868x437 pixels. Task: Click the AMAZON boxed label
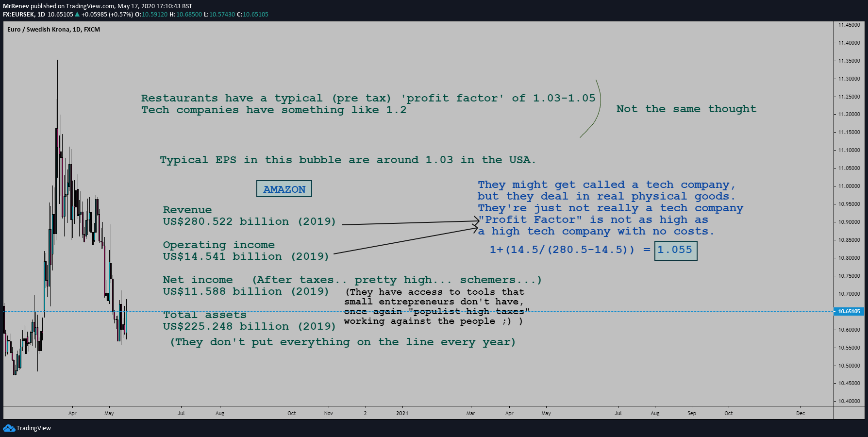click(284, 189)
